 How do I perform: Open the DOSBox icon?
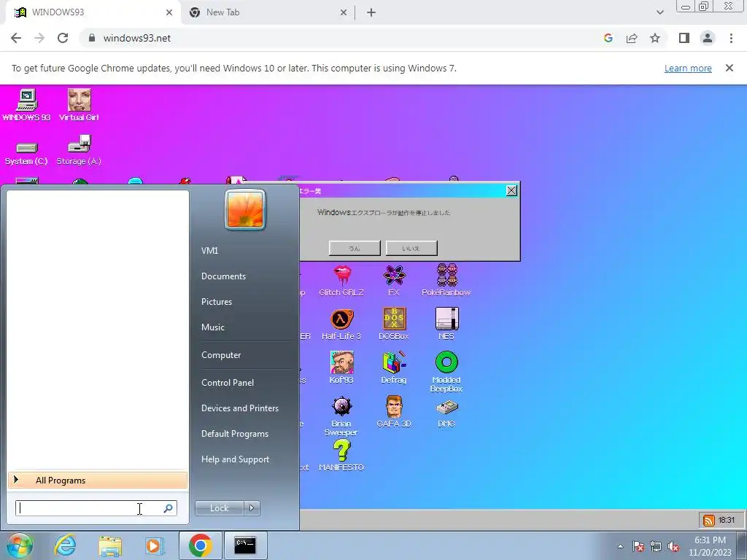394,324
